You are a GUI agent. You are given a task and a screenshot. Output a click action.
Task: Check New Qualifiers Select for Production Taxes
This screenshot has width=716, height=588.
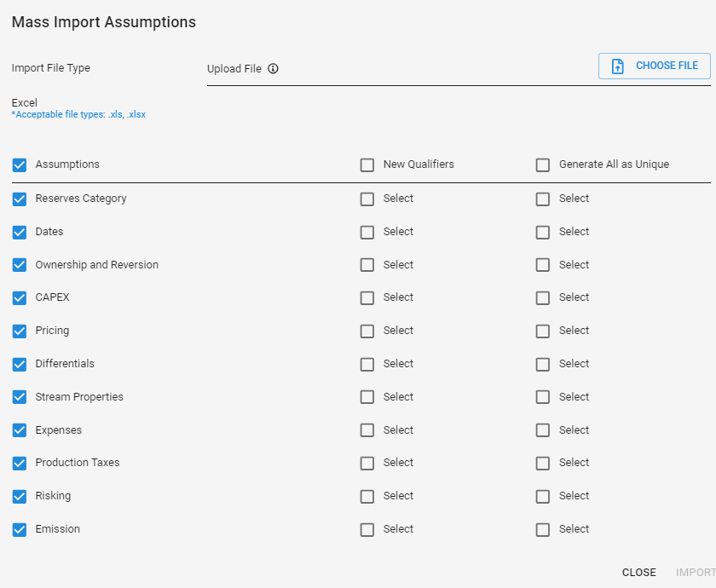(x=367, y=464)
